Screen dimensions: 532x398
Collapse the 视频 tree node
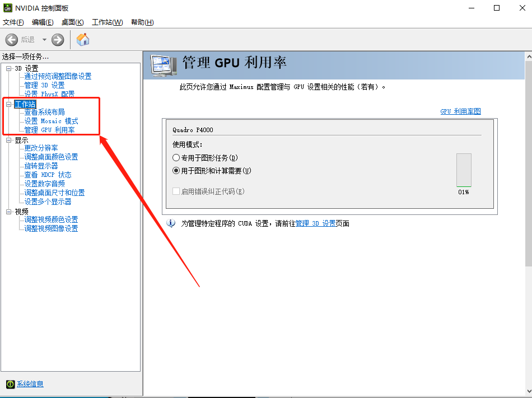click(9, 212)
